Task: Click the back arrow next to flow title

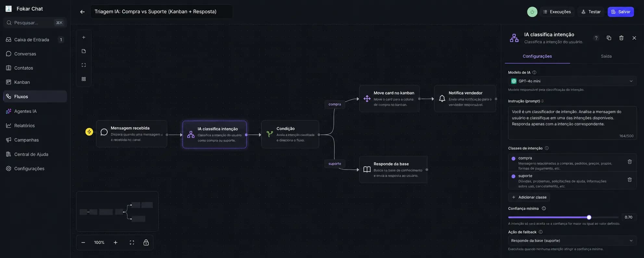Action: click(82, 12)
